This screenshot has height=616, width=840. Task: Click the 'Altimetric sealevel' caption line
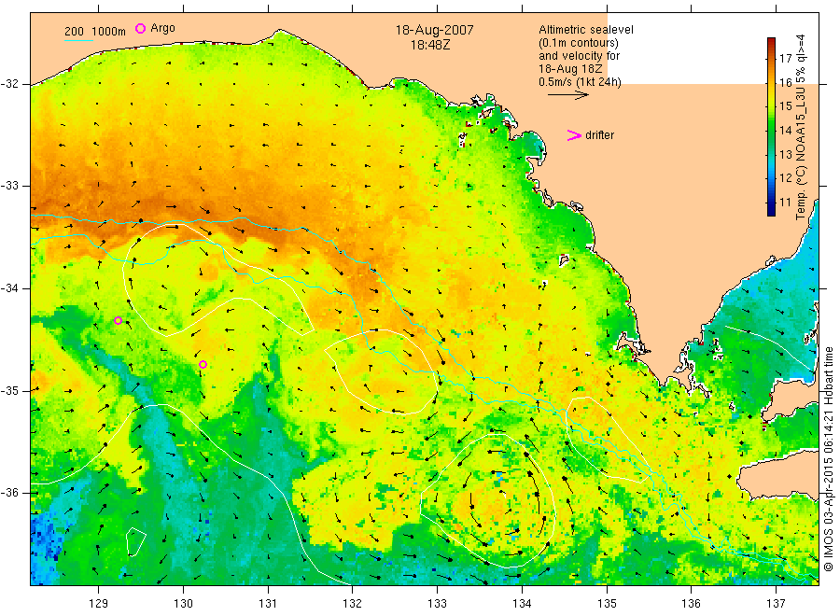(x=586, y=30)
